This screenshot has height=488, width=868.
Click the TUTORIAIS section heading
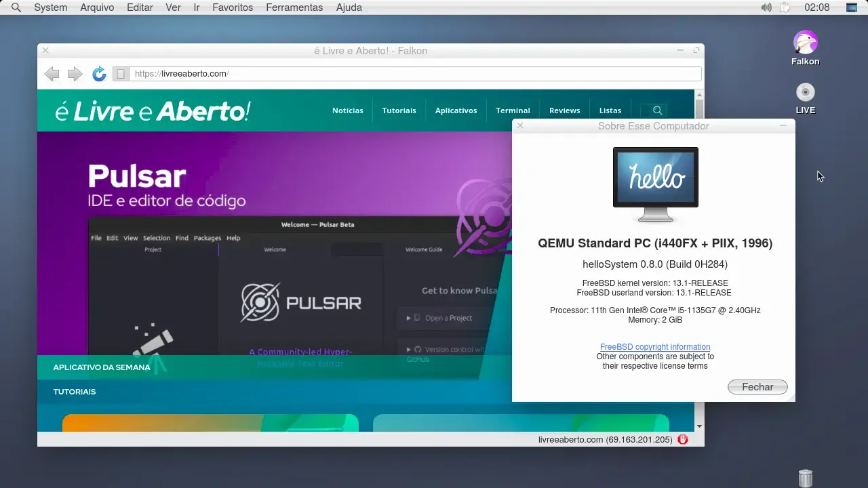click(x=75, y=392)
